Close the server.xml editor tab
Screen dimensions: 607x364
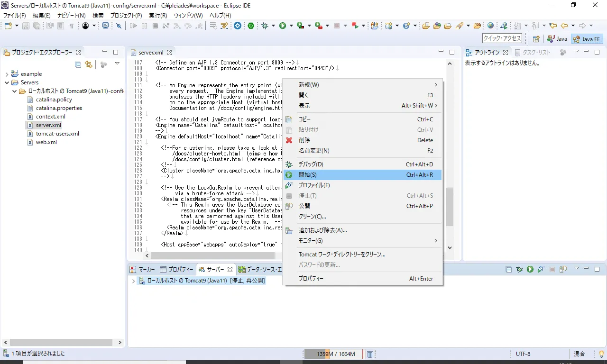pyautogui.click(x=169, y=52)
